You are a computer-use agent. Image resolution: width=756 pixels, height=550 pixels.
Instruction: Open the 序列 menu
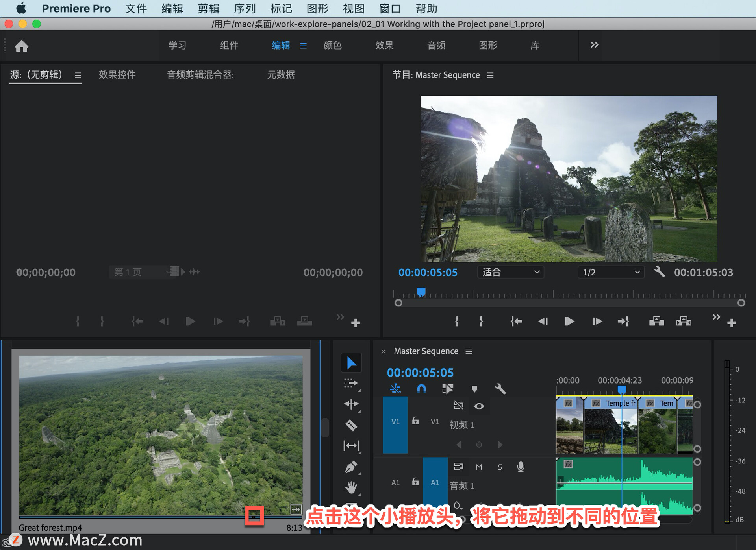click(x=245, y=8)
